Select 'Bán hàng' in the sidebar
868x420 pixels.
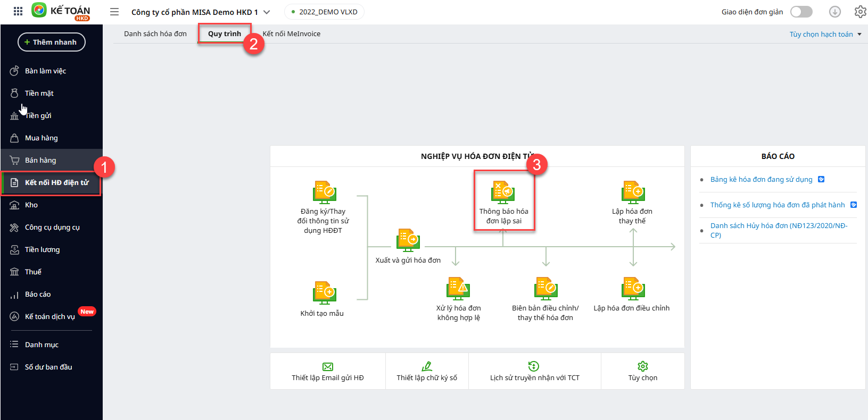click(40, 160)
